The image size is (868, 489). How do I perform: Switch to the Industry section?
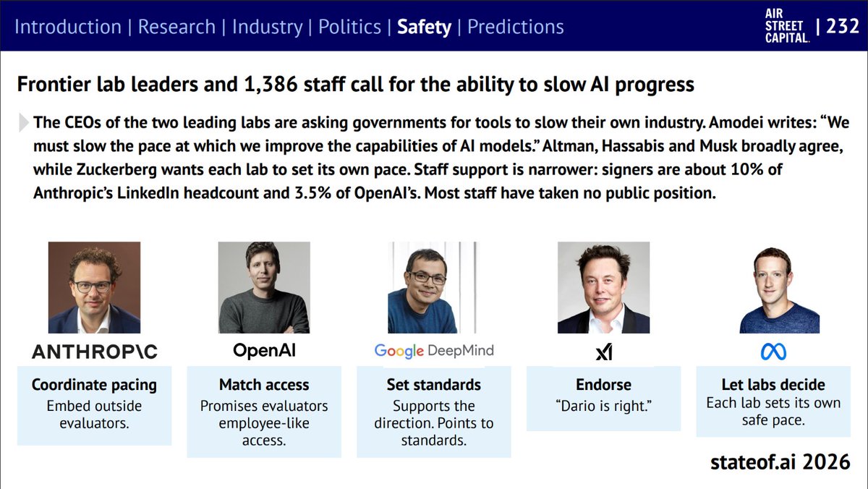(x=267, y=27)
